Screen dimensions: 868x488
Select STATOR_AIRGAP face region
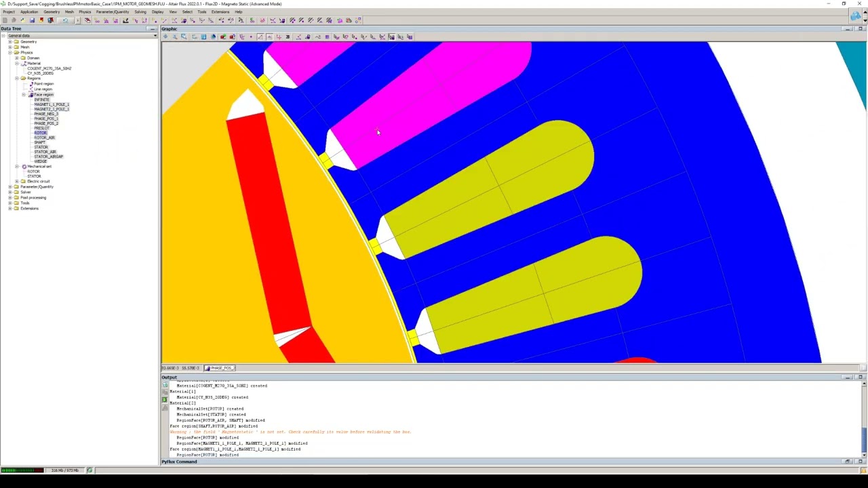tap(48, 157)
